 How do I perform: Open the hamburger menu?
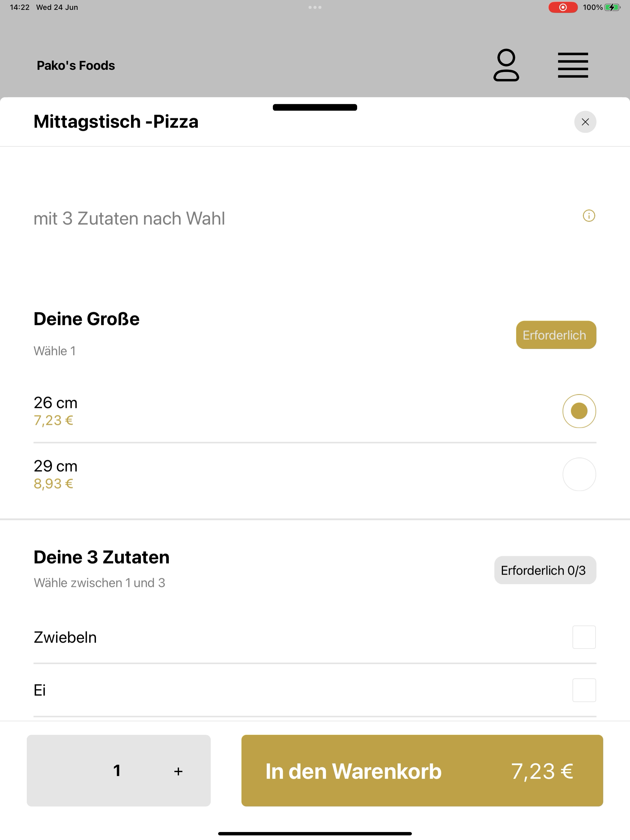click(x=572, y=65)
